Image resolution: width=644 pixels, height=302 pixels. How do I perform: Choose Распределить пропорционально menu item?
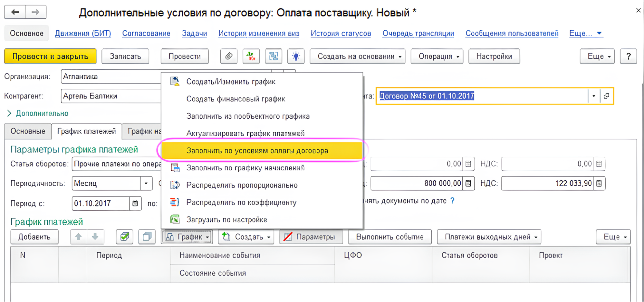242,185
